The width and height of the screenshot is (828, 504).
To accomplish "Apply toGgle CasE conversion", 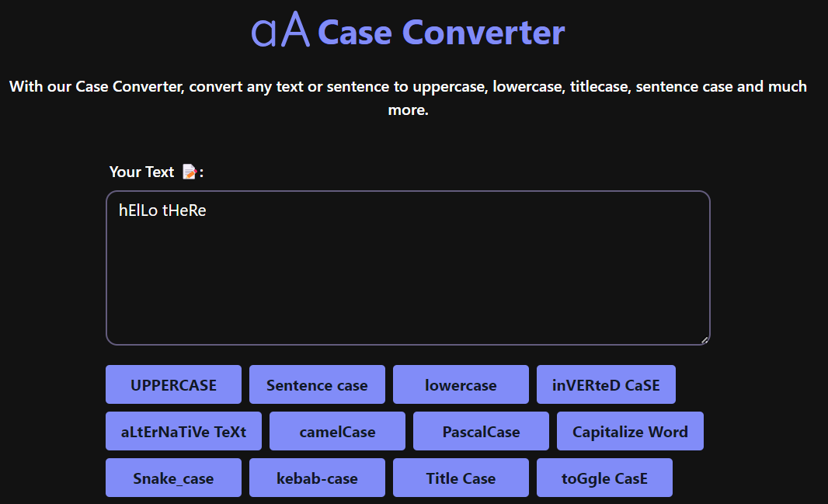I will tap(604, 477).
